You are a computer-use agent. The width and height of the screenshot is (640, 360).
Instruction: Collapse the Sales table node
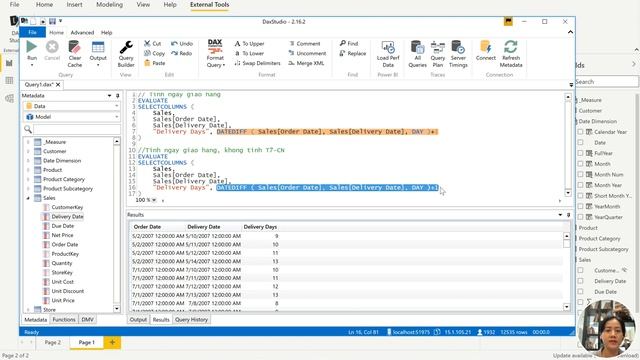[x=28, y=198]
